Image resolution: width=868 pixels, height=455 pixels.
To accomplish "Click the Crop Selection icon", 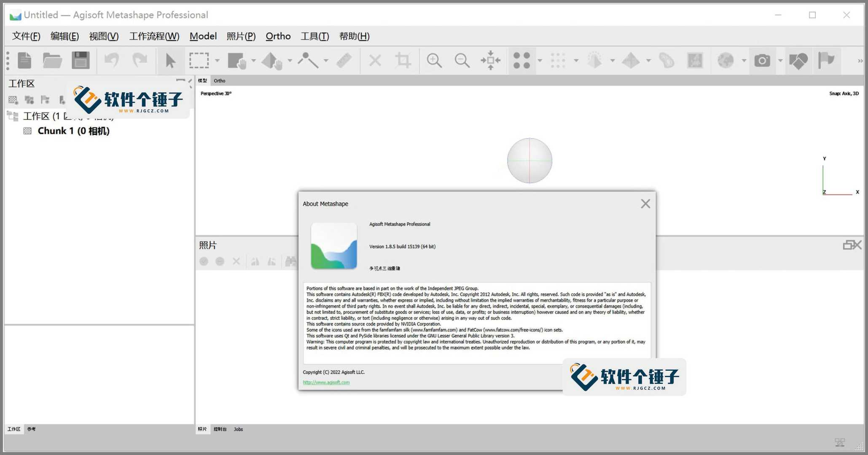I will (403, 61).
